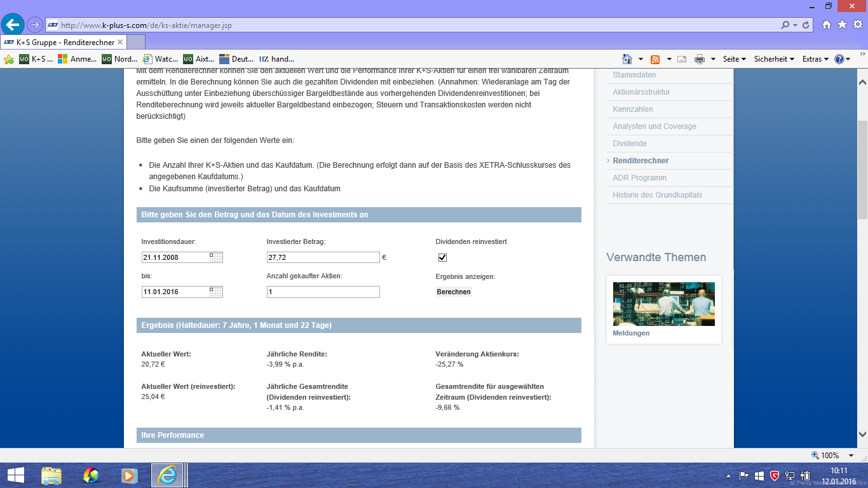Open the Action Center flag in the tray
Viewport: 868px width, 488px height.
744,475
